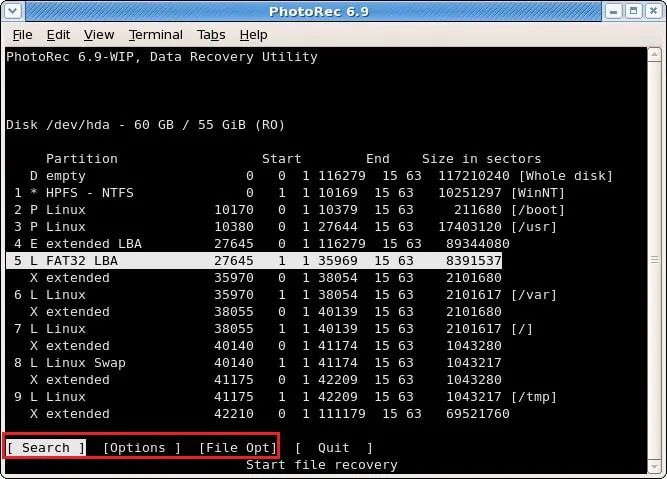Select the Options entry
Viewport: 667px width, 479px height.
click(x=142, y=448)
